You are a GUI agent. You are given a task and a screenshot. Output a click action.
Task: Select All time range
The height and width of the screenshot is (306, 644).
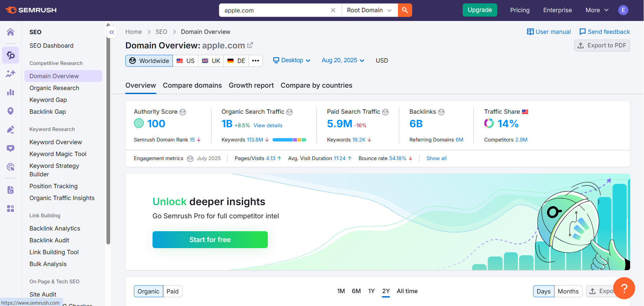point(407,291)
